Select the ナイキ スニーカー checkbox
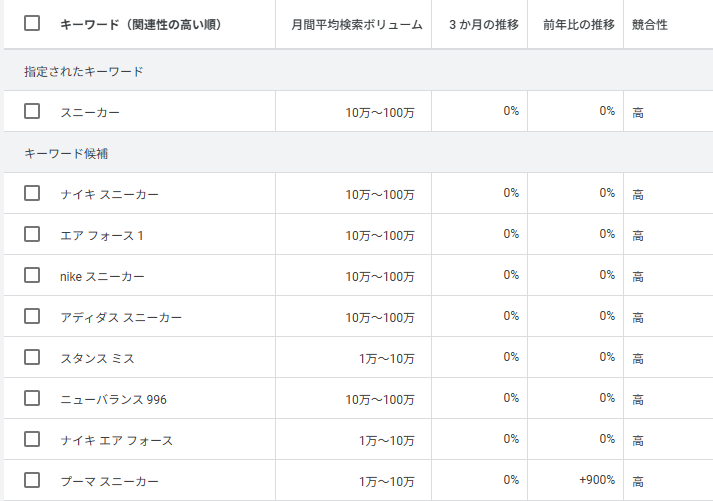 tap(32, 193)
